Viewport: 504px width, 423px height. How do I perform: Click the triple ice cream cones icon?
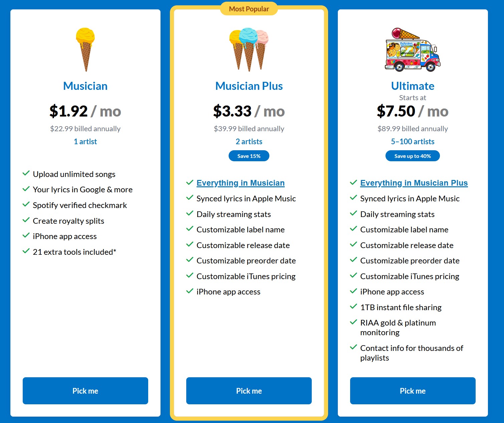(249, 49)
